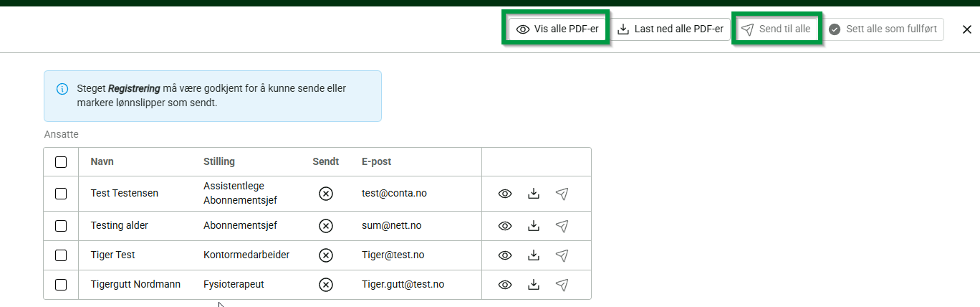Click Send til alle button

tap(776, 29)
